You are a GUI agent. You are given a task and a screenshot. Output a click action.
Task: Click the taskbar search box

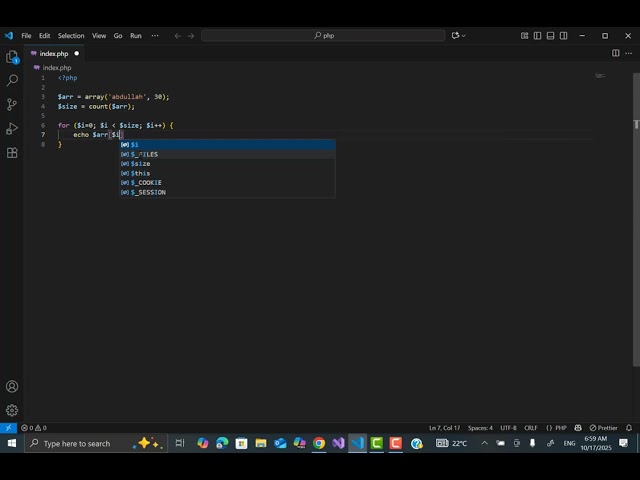coord(96,443)
